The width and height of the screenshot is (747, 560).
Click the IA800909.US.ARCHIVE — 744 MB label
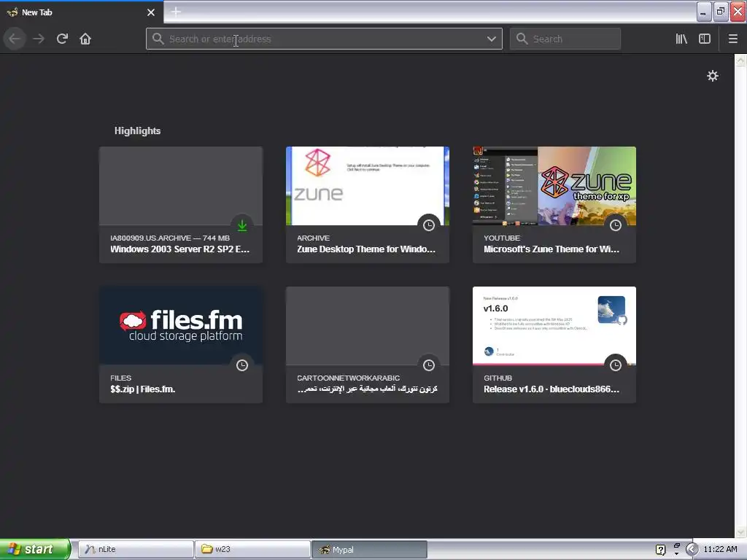(x=169, y=238)
